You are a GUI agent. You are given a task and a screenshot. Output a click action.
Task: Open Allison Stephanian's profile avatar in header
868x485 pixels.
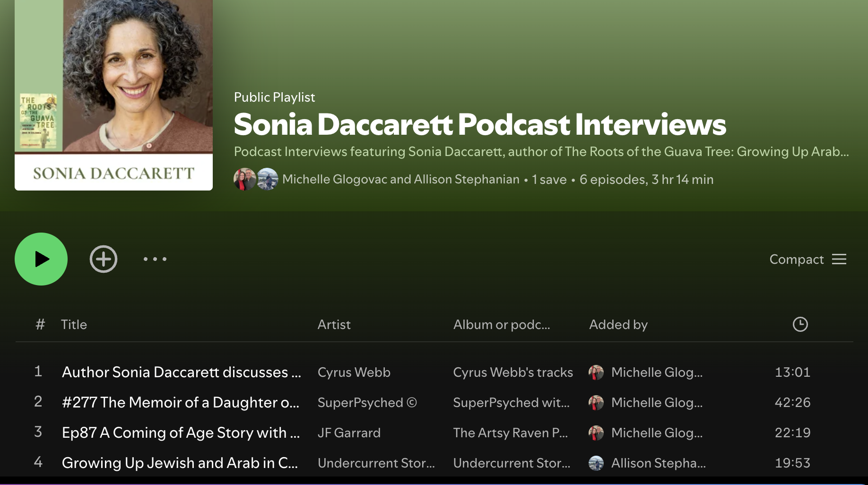tap(268, 179)
